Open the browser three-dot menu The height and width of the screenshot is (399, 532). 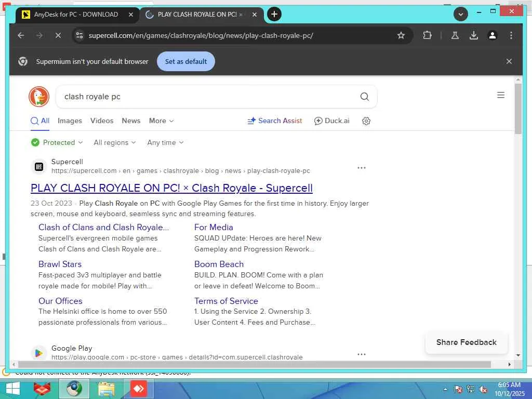(x=511, y=35)
